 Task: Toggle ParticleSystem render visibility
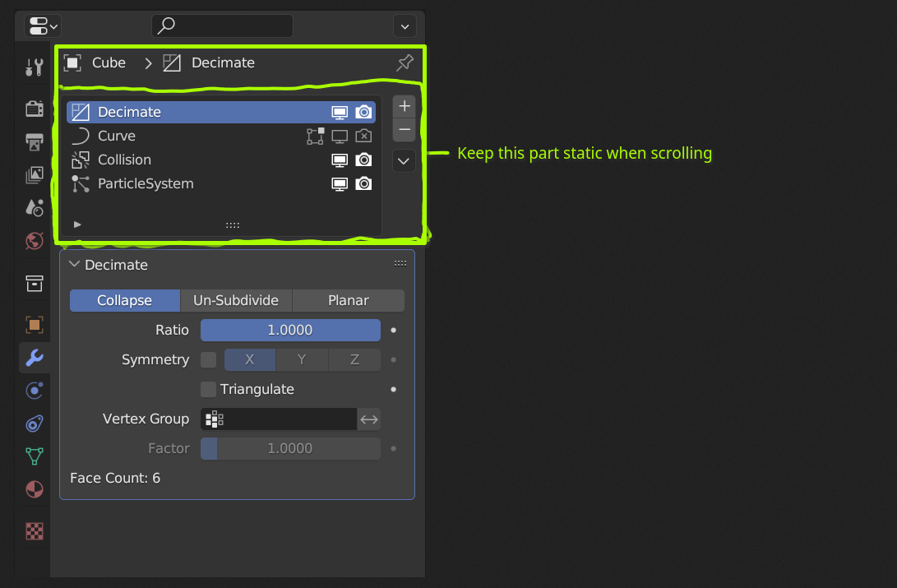click(x=364, y=184)
